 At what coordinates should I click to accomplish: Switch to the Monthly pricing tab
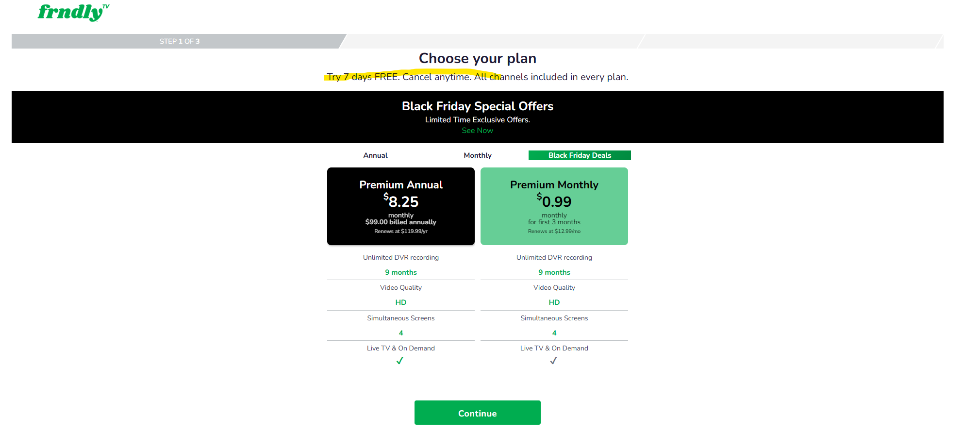(477, 155)
